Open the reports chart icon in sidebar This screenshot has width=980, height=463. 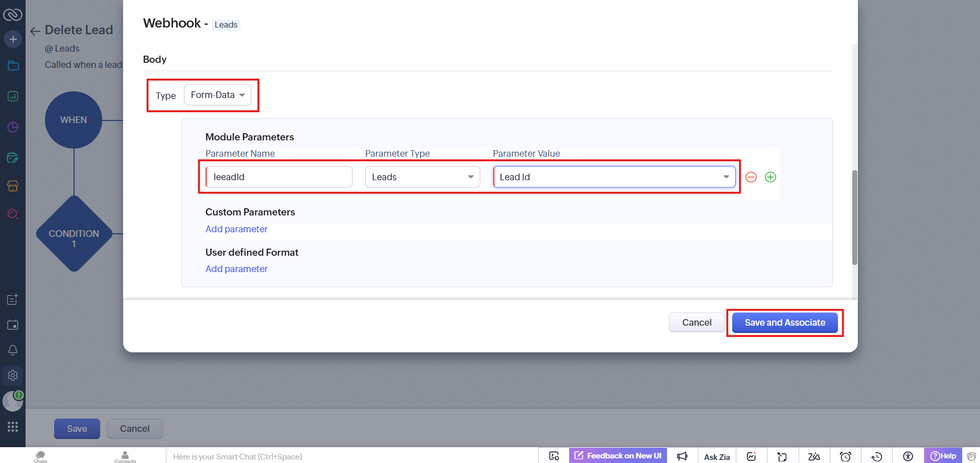coord(13,96)
